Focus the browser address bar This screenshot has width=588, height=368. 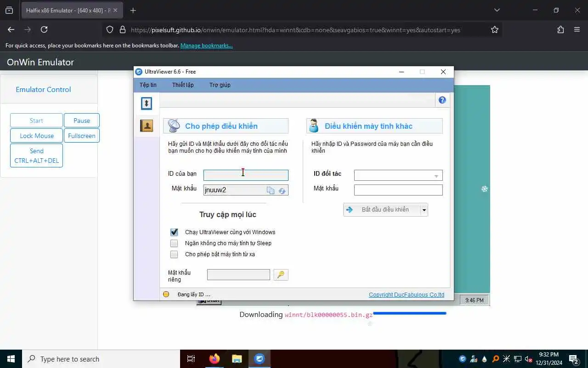coord(295,29)
